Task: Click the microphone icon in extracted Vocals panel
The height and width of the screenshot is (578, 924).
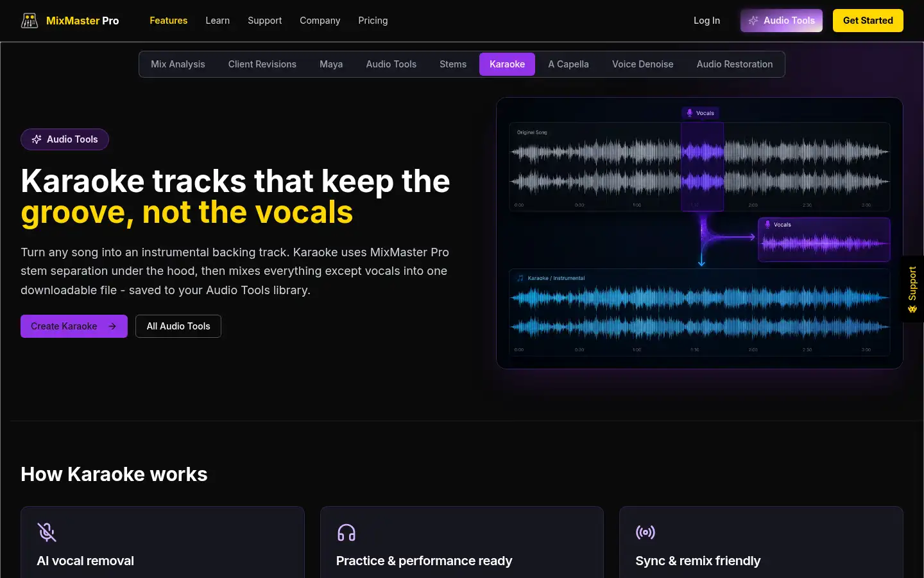Action: tap(767, 225)
